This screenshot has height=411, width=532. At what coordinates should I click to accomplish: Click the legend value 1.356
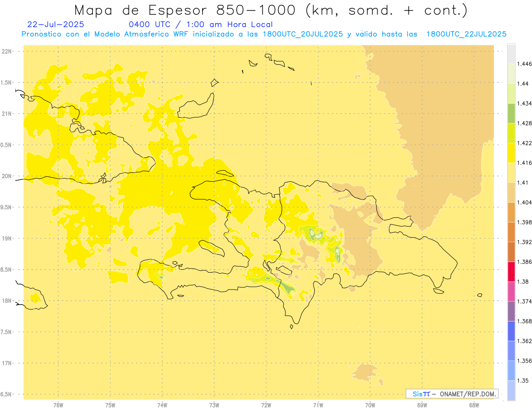coord(524,360)
